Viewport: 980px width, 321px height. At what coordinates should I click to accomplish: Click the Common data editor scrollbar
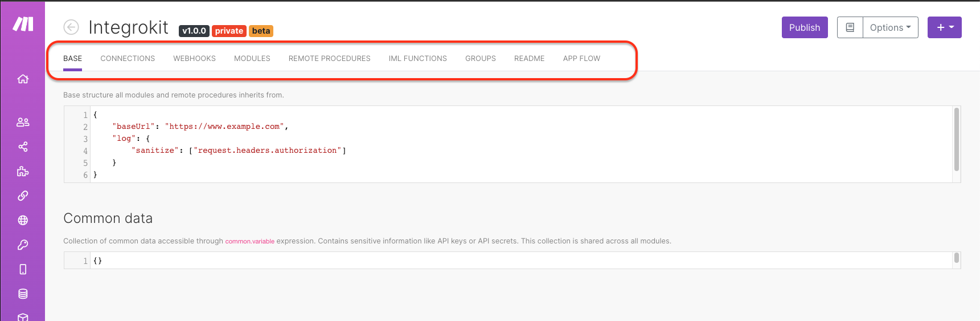(957, 258)
